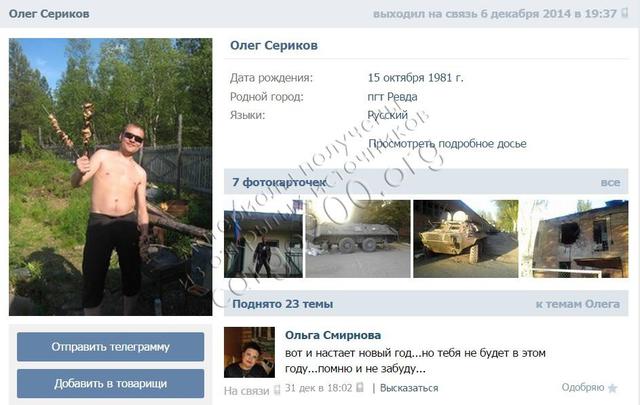Screen dimensions: 640x405
Task: Open Ольга Смирнова's avatar picture
Action: tap(249, 352)
